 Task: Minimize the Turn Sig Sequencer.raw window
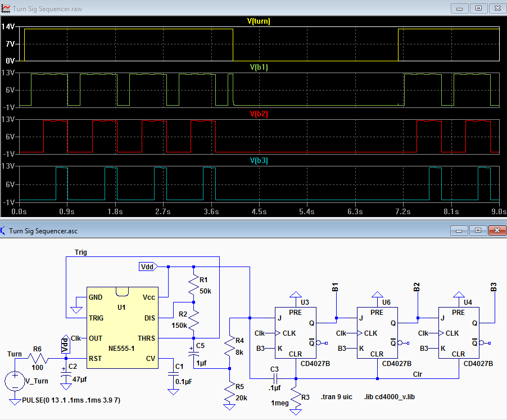(459, 8)
